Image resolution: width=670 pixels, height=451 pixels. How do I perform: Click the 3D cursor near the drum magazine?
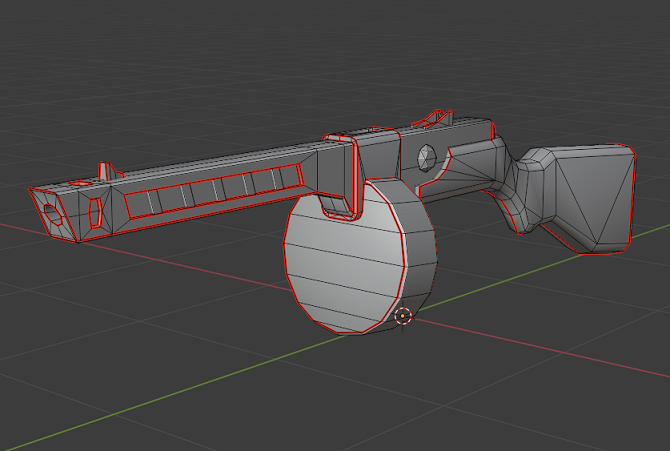click(403, 316)
